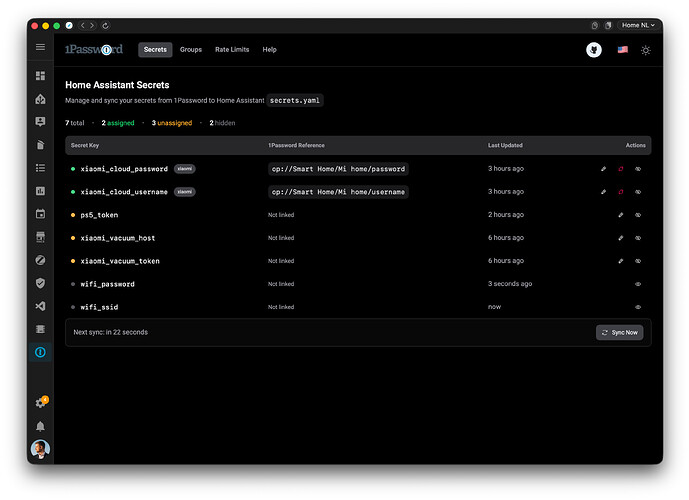Unlink the xiaomi_cloud_password secret reference
The image size is (689, 500).
tap(620, 169)
